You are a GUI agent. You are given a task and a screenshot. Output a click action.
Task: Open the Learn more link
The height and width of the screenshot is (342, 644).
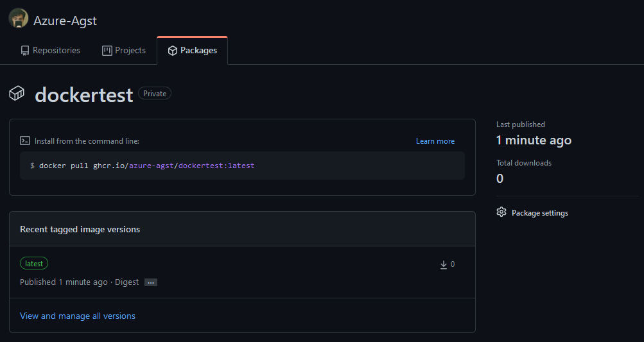pos(435,141)
